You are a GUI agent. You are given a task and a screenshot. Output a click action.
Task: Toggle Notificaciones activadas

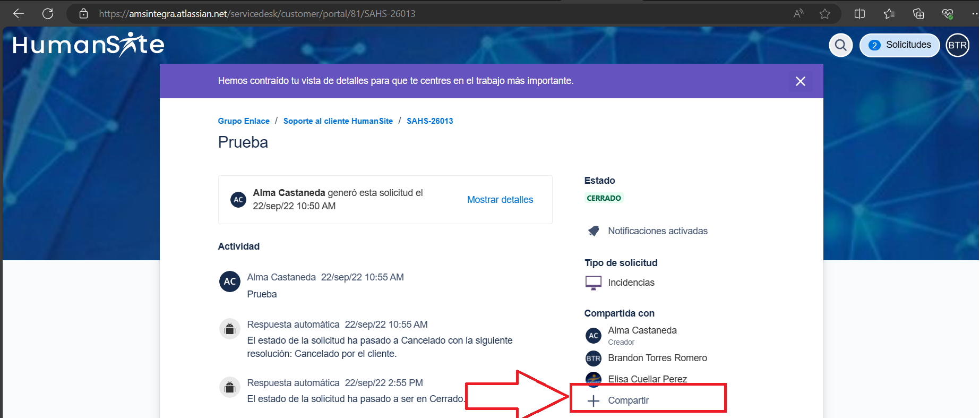(648, 231)
